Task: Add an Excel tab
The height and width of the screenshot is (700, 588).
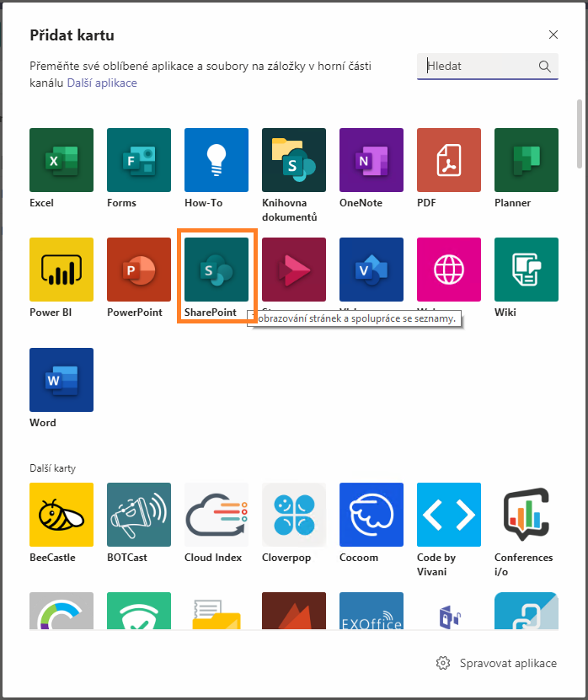Action: 61,160
